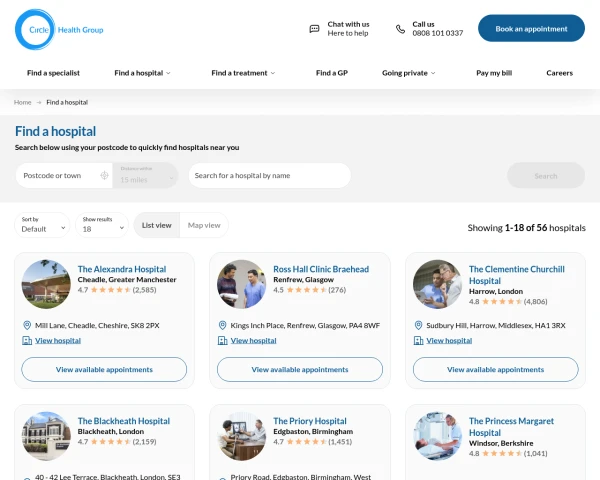
Task: Click the Circle Health Group logo
Action: (59, 29)
